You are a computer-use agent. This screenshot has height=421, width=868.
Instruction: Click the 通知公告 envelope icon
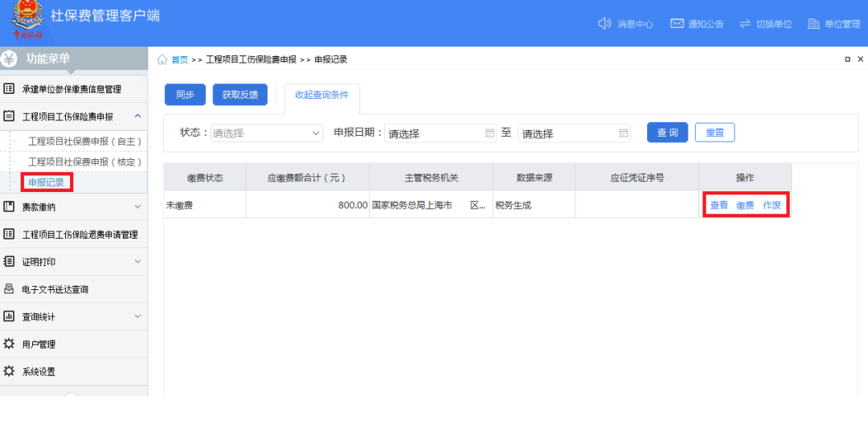point(677,23)
